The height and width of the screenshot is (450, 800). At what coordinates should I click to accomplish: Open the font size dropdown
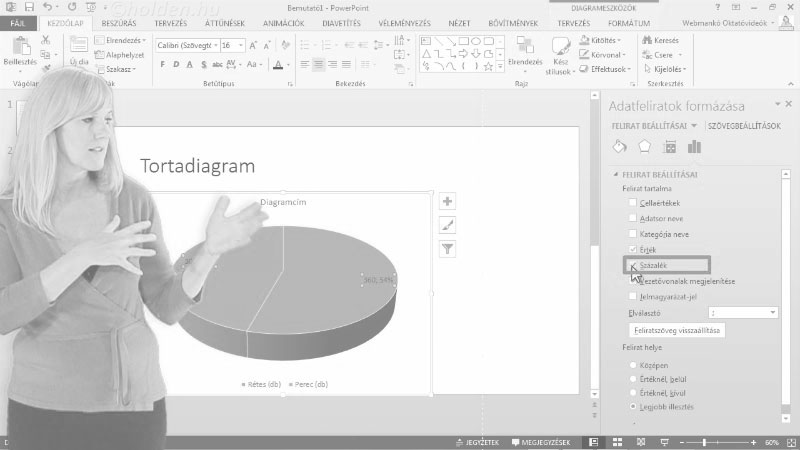point(240,45)
